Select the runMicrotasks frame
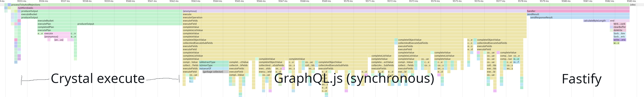 [323, 8]
